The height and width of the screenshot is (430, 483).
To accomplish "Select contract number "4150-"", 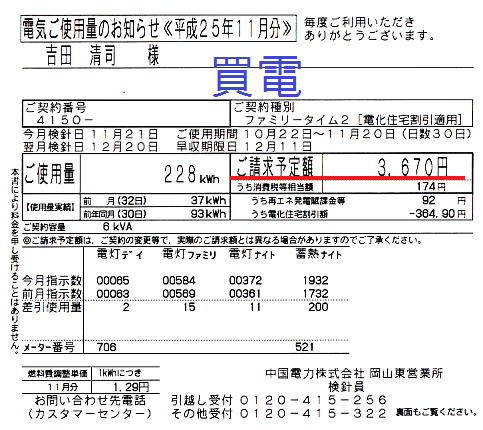I will click(x=65, y=119).
